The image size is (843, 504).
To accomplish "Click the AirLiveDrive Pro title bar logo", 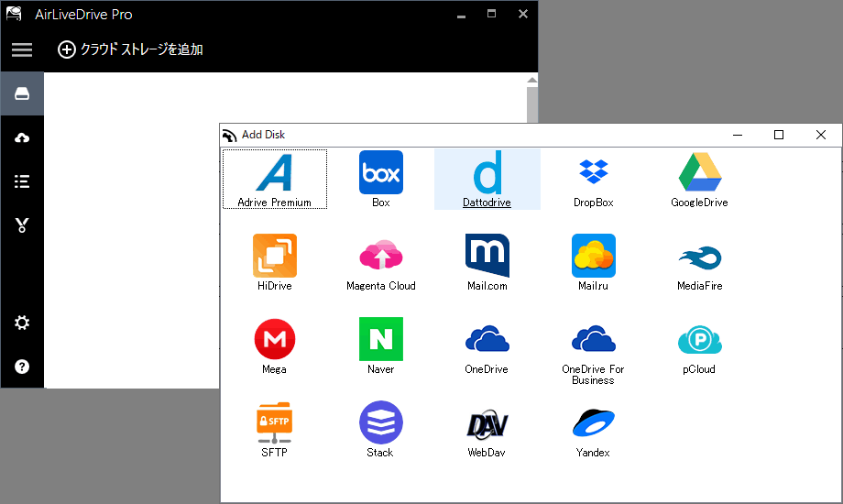I will [14, 14].
